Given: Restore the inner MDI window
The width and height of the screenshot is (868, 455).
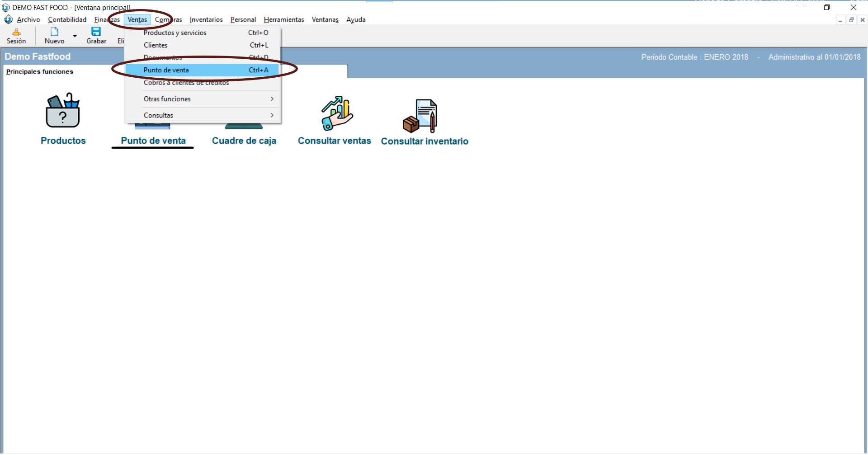Looking at the screenshot, I should [851, 20].
